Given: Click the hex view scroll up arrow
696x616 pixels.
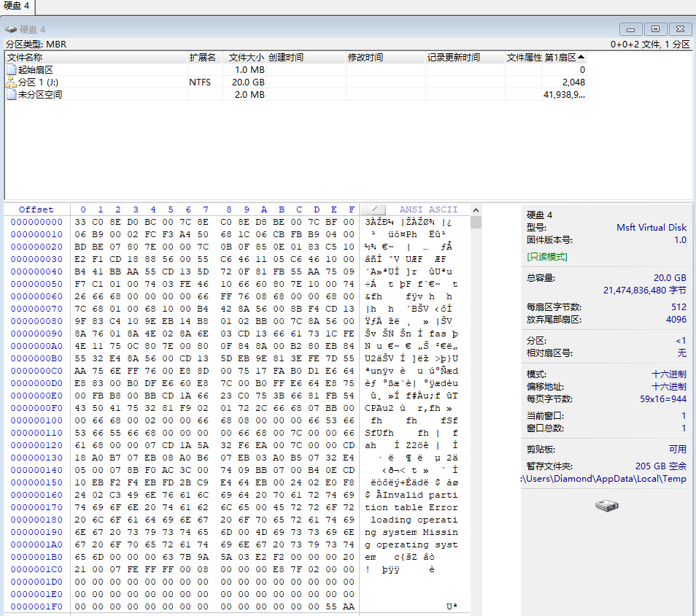Looking at the screenshot, I should coord(476,210).
